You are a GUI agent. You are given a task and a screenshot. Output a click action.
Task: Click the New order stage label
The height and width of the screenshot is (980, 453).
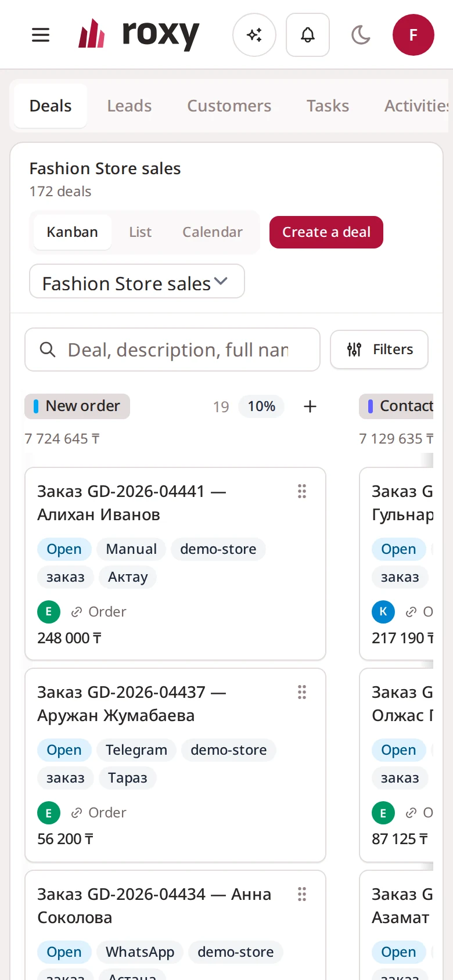77,406
